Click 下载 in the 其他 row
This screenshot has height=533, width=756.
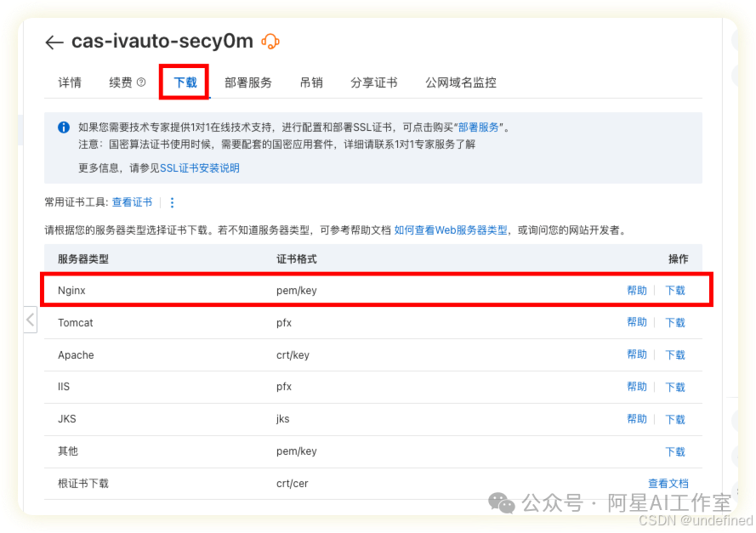(675, 451)
